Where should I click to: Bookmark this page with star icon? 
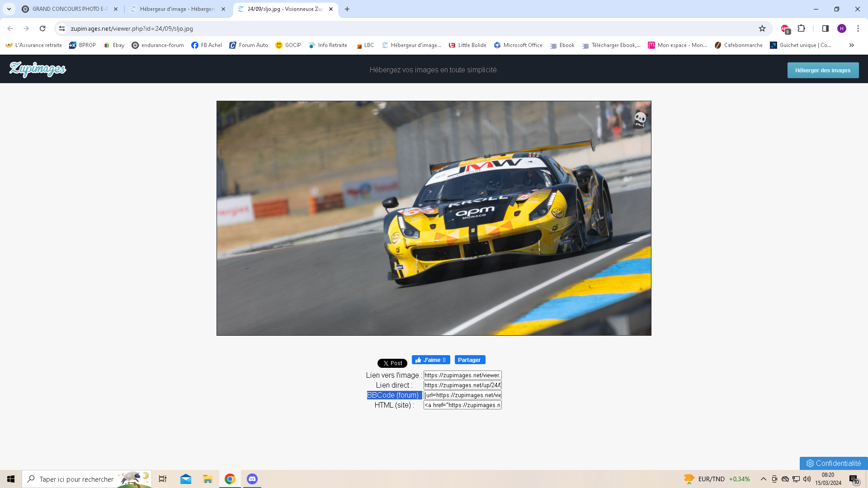[x=762, y=28]
